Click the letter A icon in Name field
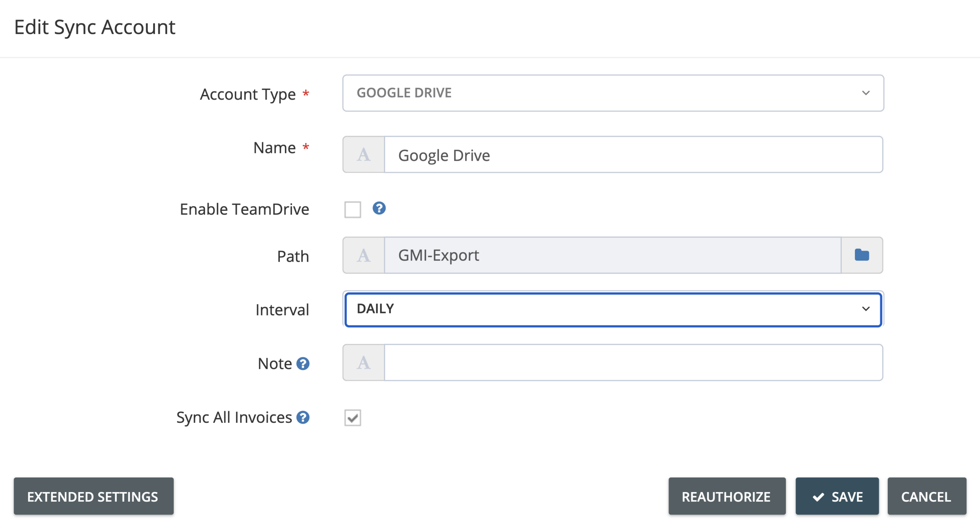This screenshot has height=530, width=980. [364, 155]
